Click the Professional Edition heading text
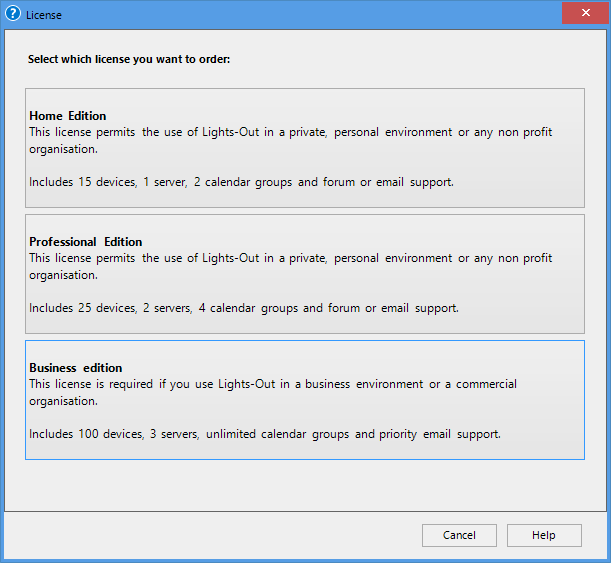This screenshot has height=563, width=611. [x=86, y=242]
